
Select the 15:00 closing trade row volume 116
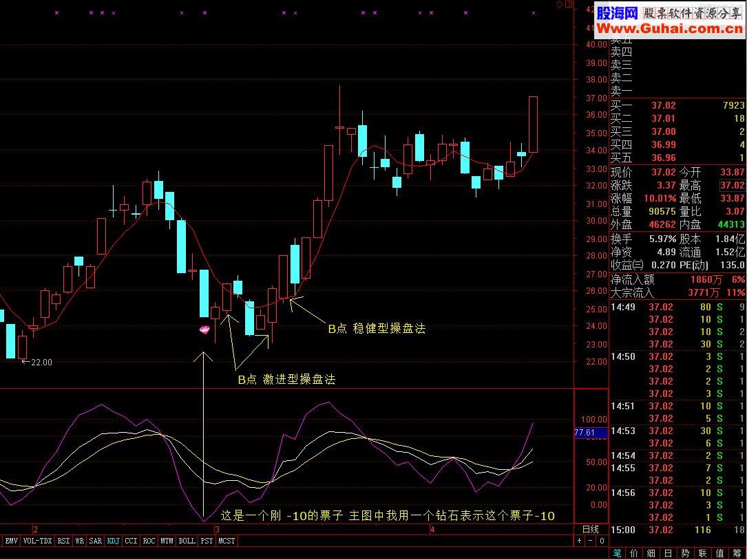(x=678, y=530)
